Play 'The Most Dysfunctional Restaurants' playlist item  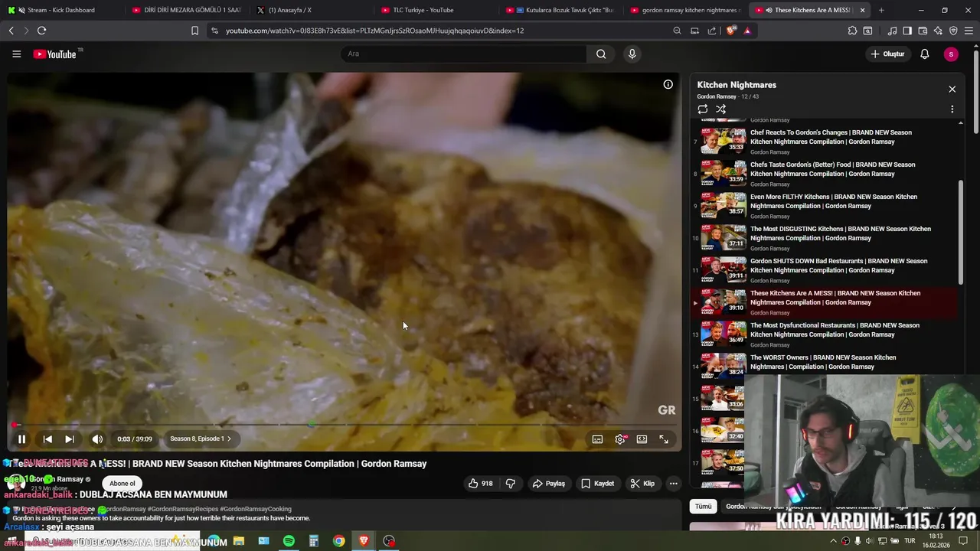click(x=824, y=334)
